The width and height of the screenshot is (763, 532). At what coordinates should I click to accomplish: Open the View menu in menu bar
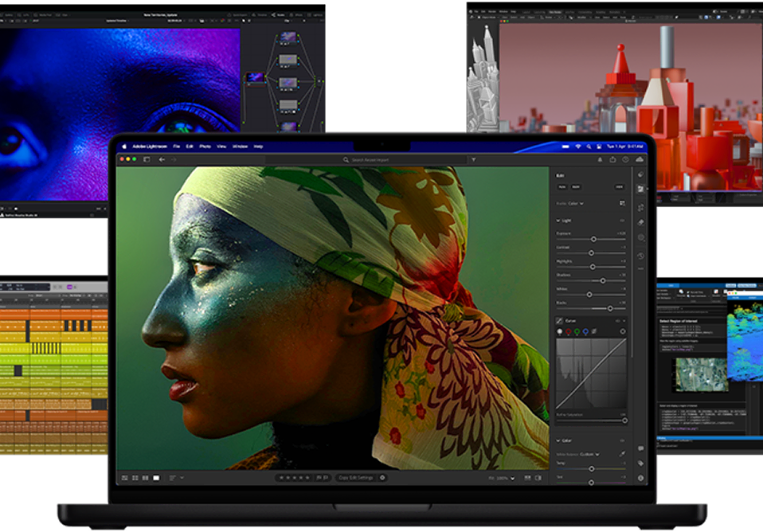(221, 147)
